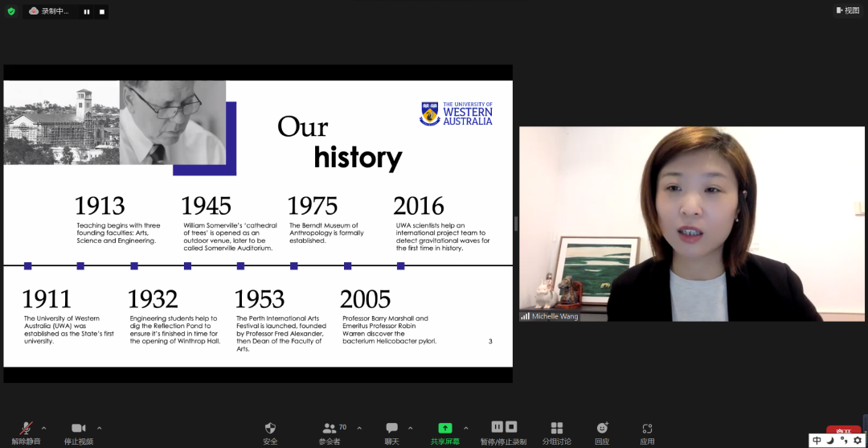Click the red End meeting button

click(x=843, y=431)
